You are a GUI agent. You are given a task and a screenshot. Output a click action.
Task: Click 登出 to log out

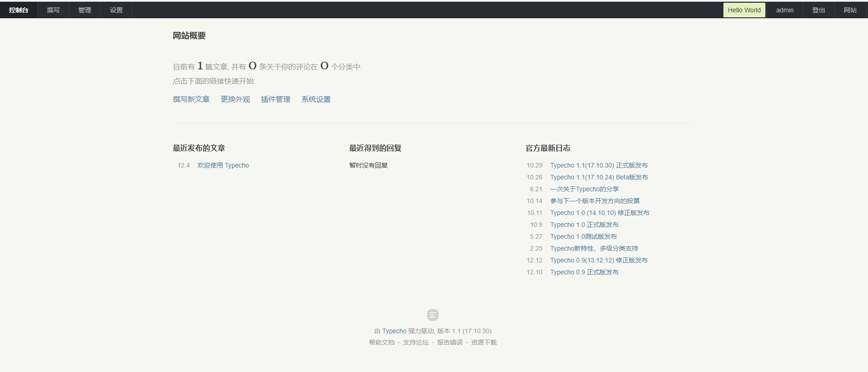(819, 10)
